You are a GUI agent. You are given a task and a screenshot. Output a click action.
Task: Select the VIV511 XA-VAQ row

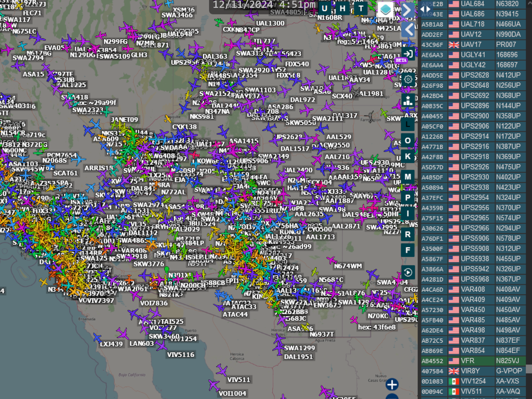point(473,391)
